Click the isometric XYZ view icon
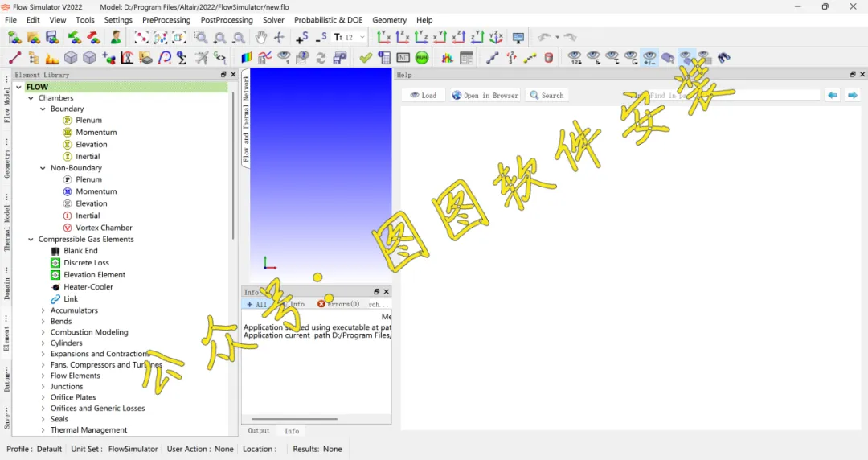868x460 pixels. tap(496, 38)
